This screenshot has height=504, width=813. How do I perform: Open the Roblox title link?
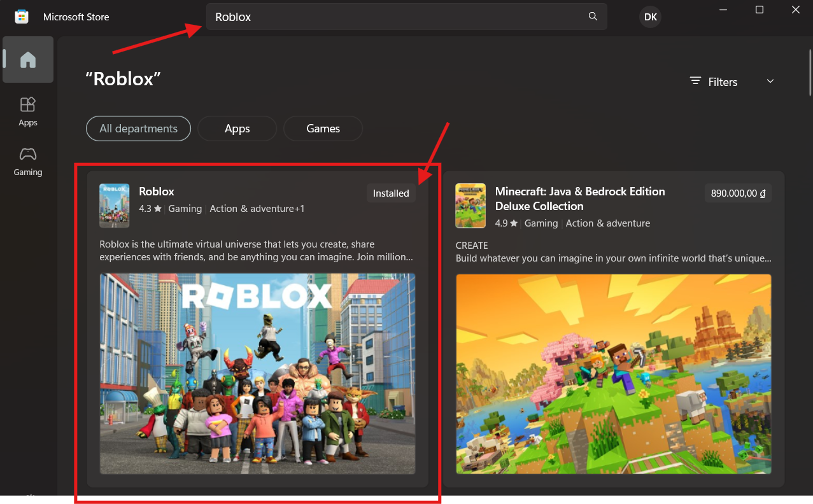pyautogui.click(x=157, y=192)
